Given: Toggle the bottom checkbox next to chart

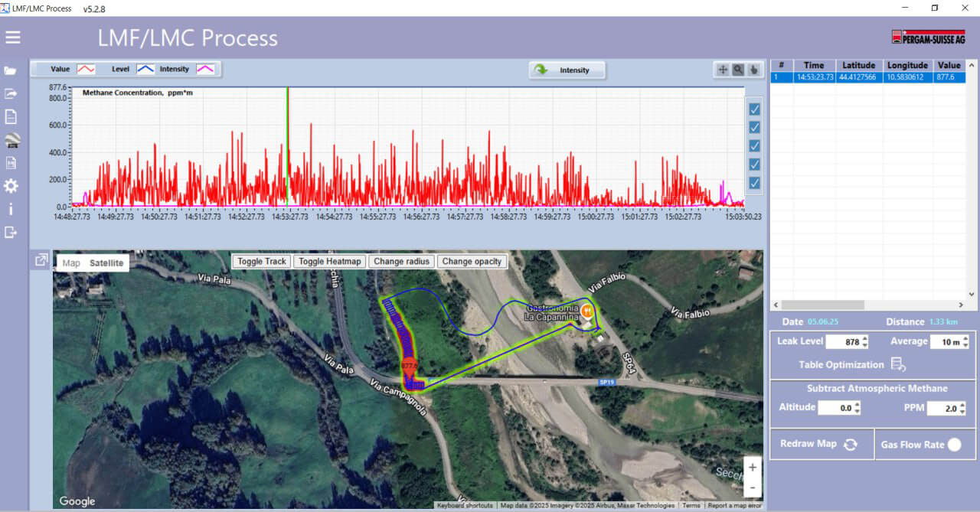Looking at the screenshot, I should [x=754, y=183].
